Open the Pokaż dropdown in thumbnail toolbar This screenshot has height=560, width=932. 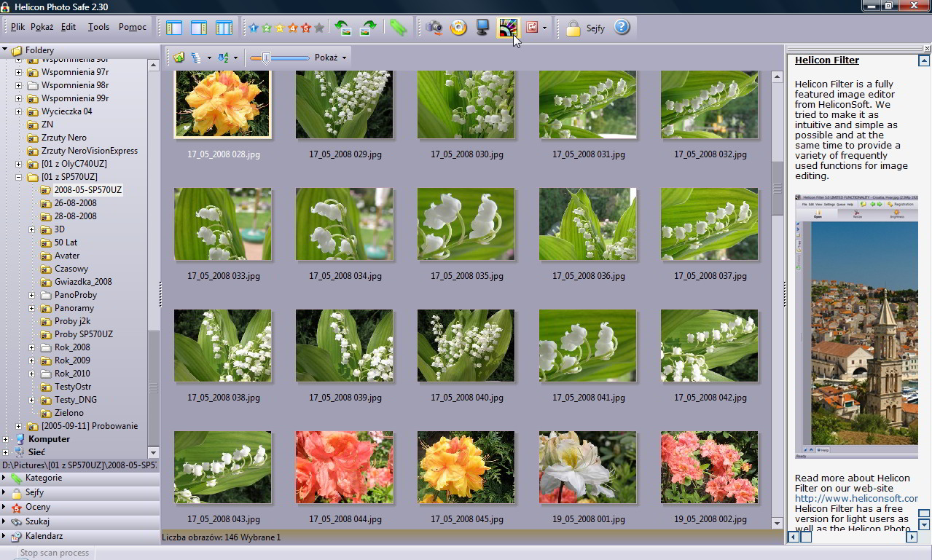pos(330,58)
